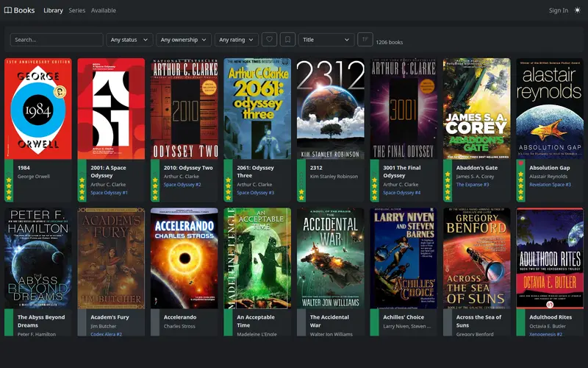The width and height of the screenshot is (588, 368).
Task: Open the Space Odyssey #2 series link
Action: [x=182, y=185]
